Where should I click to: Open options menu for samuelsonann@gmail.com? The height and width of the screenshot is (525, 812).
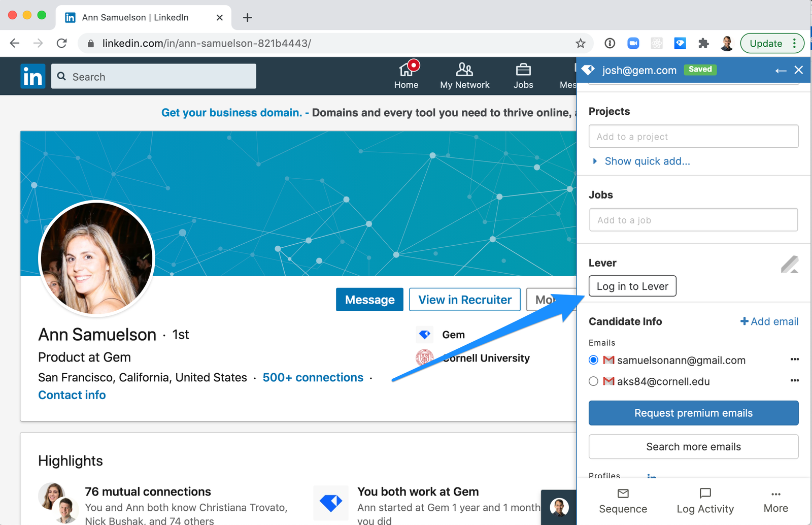795,359
